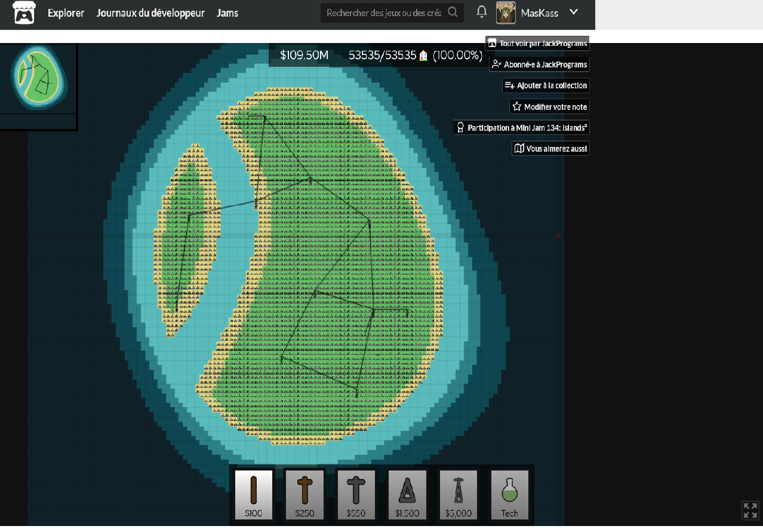Screen dimensions: 763x532
Task: Select the $250 wooden cross pole
Action: click(304, 494)
